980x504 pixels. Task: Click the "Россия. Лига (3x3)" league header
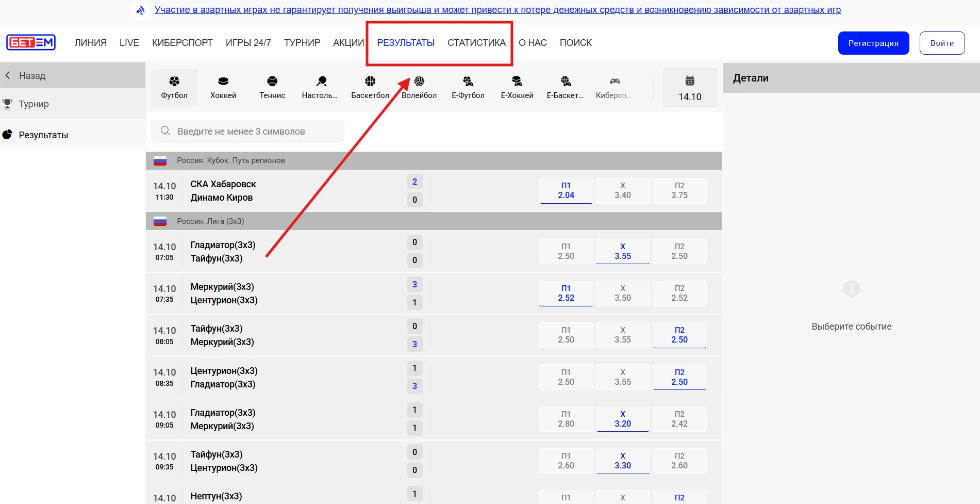434,221
